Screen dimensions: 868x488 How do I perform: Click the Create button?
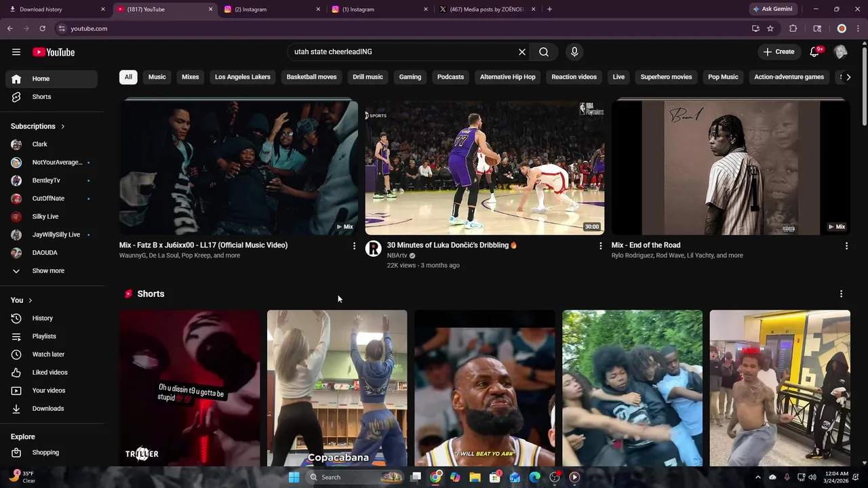[x=778, y=52]
